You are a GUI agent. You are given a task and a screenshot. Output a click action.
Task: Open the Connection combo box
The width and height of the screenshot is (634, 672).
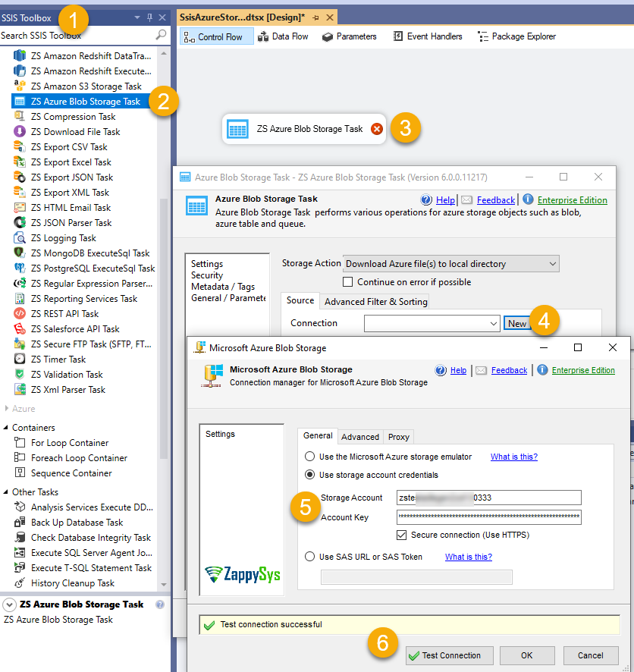[x=493, y=324]
